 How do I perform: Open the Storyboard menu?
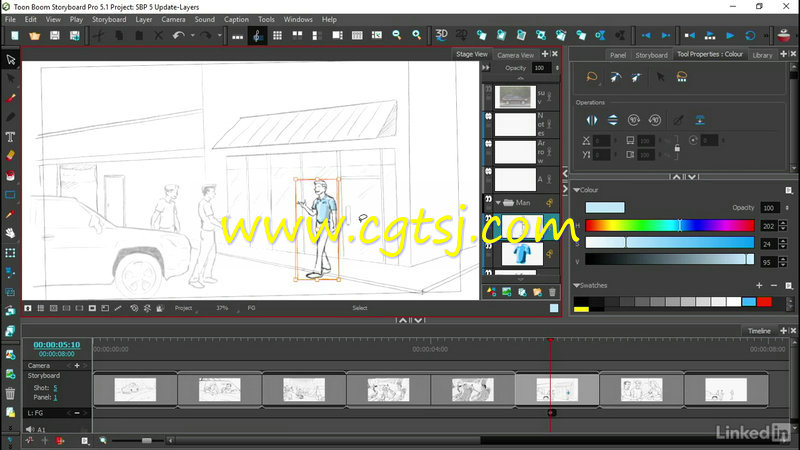click(109, 19)
